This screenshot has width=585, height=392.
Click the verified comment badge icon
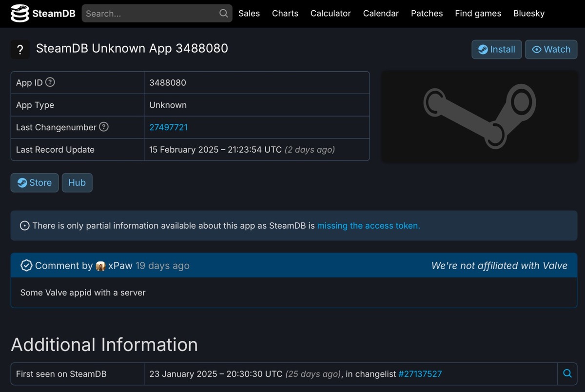click(x=26, y=266)
